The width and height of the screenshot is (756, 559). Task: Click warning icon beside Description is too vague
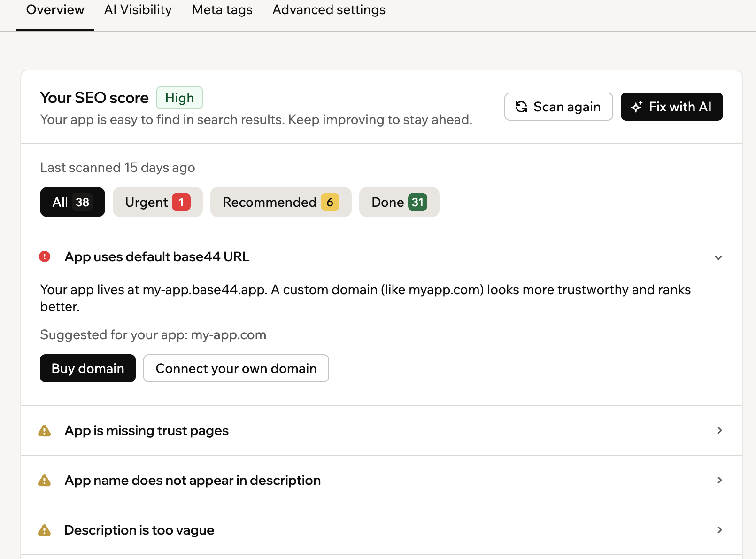click(44, 530)
